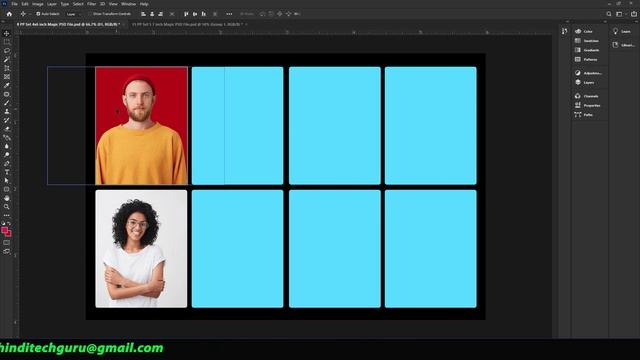Select the Magic Wand tool
The width and height of the screenshot is (640, 360).
[x=7, y=60]
